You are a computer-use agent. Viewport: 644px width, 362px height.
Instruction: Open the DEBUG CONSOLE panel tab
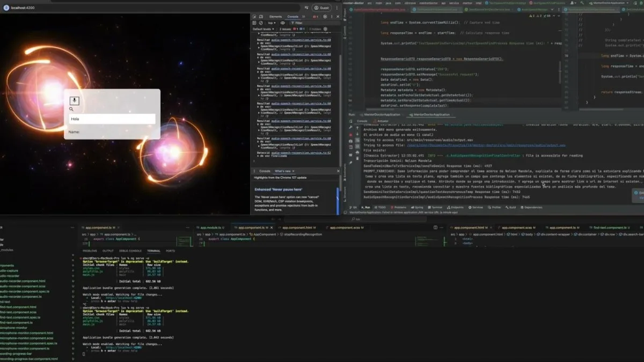click(130, 251)
